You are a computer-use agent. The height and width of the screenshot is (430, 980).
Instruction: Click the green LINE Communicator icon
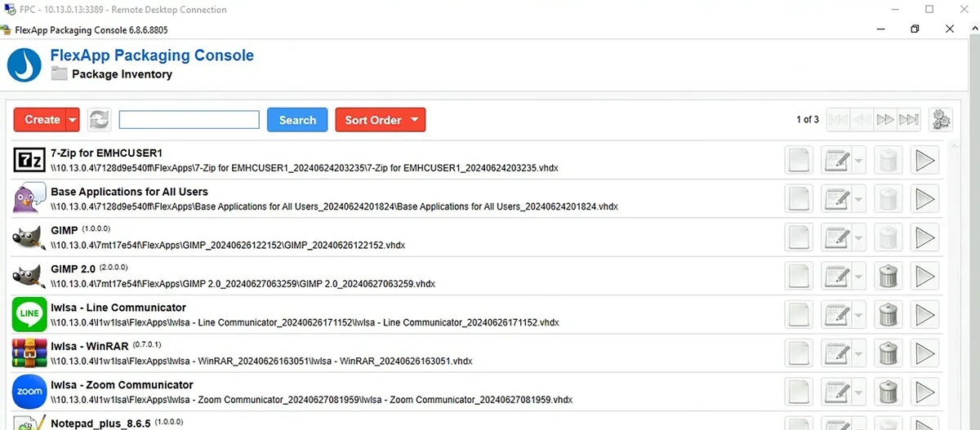(30, 314)
